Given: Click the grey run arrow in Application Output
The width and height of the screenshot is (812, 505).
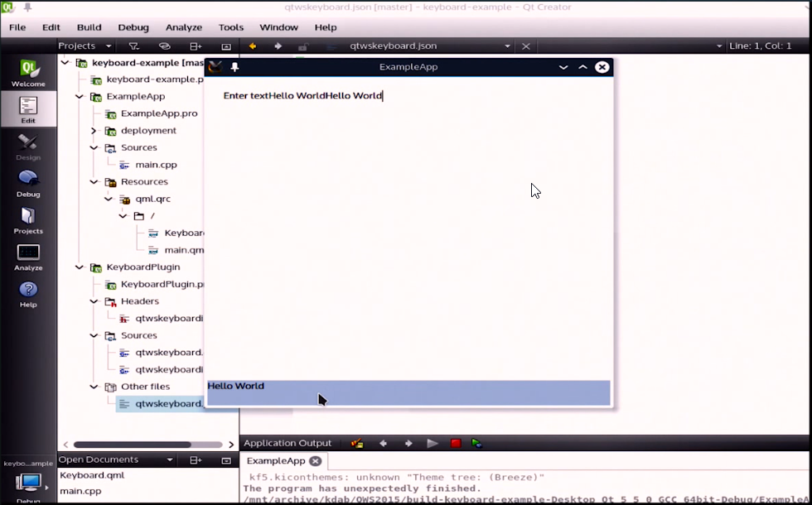Looking at the screenshot, I should pos(433,444).
